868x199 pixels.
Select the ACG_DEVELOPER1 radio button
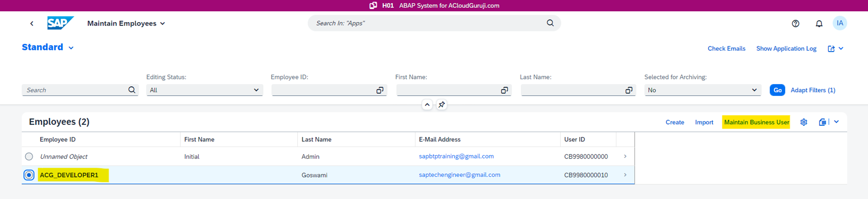point(29,175)
